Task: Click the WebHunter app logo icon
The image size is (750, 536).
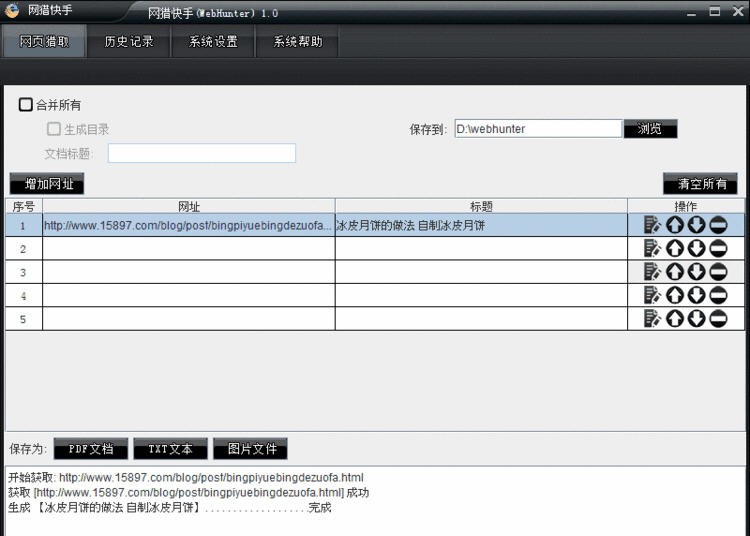Action: (12, 10)
